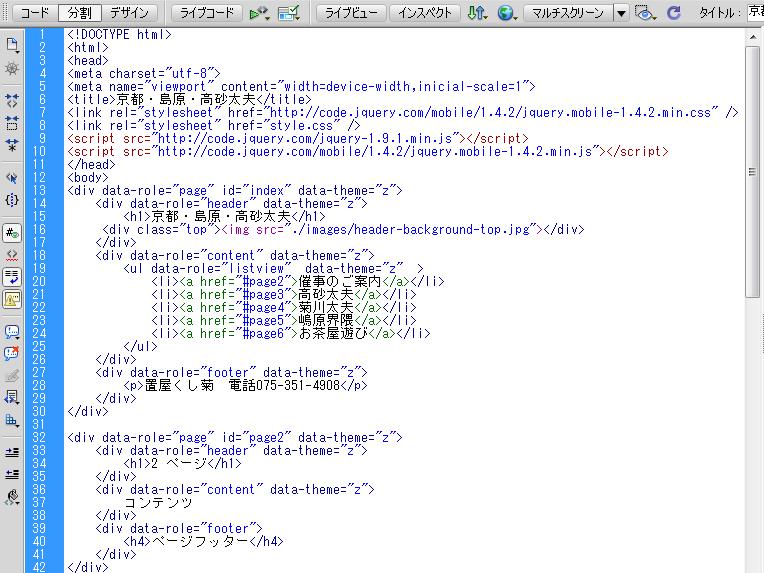Click the div id="page2" opening tag line

[235, 437]
